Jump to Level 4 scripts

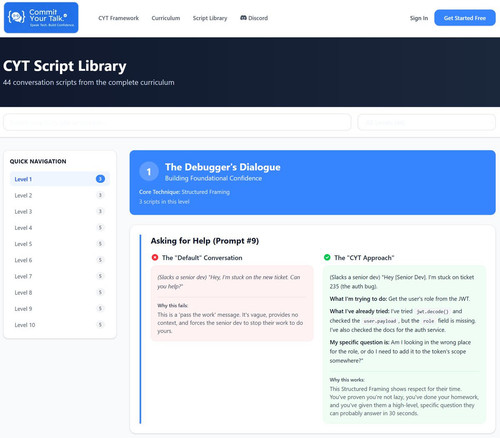click(60, 228)
